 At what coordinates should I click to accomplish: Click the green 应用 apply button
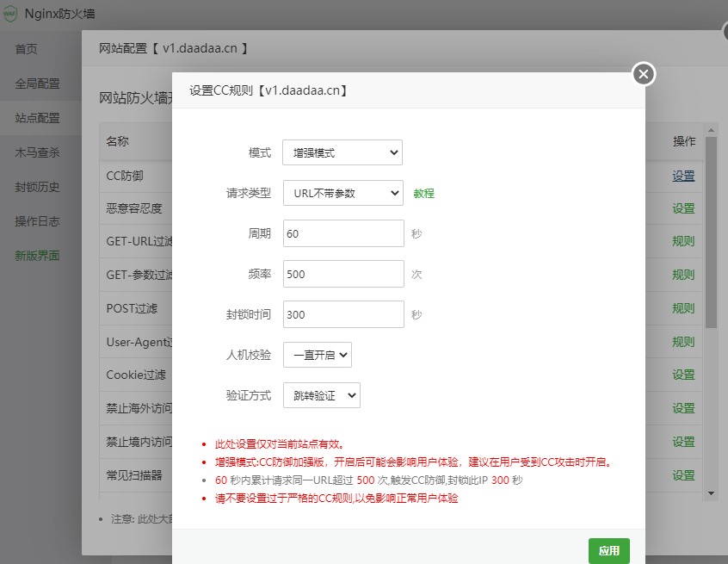point(608,550)
